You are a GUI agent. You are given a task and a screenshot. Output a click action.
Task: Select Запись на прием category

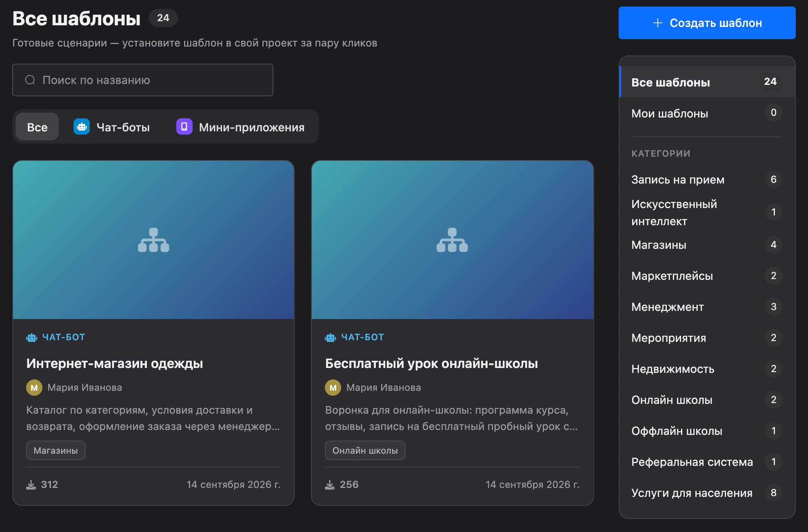(707, 180)
